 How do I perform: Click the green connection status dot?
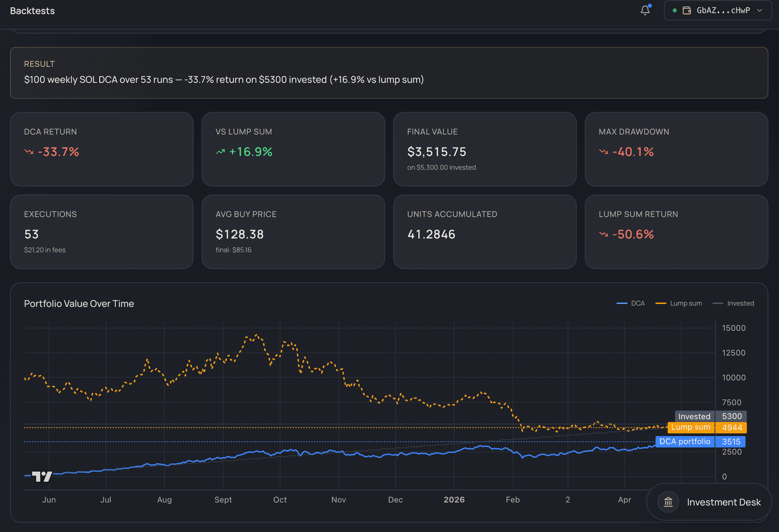(675, 10)
